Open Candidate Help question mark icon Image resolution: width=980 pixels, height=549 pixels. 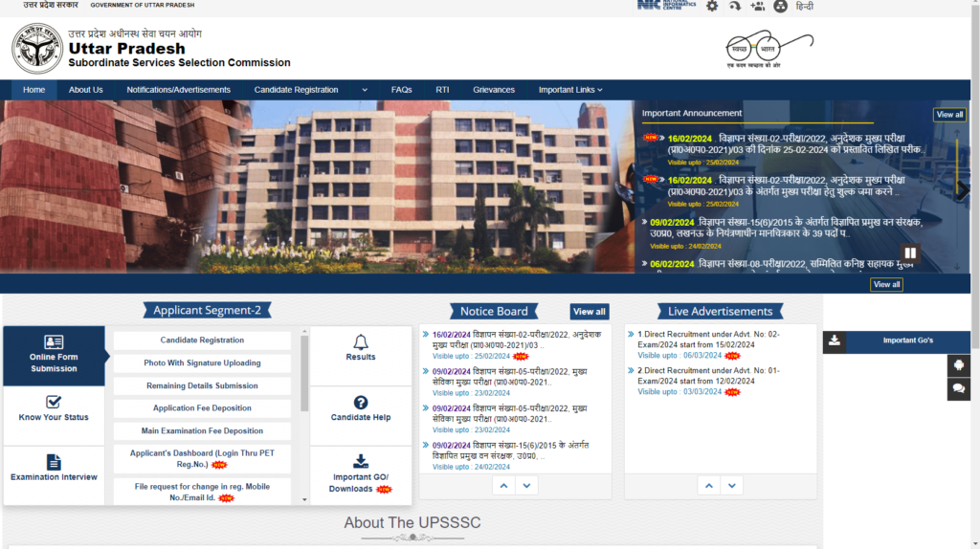coord(361,403)
